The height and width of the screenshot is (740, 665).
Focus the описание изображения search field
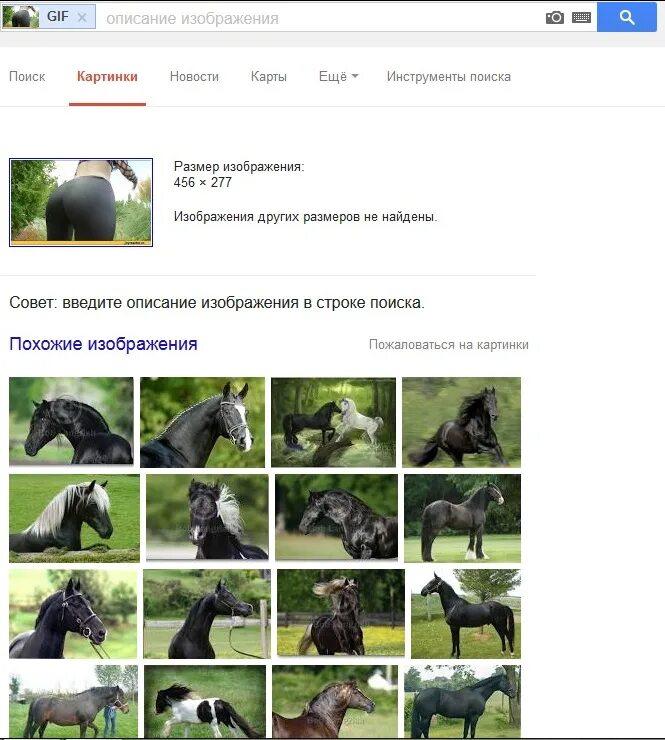coord(321,18)
